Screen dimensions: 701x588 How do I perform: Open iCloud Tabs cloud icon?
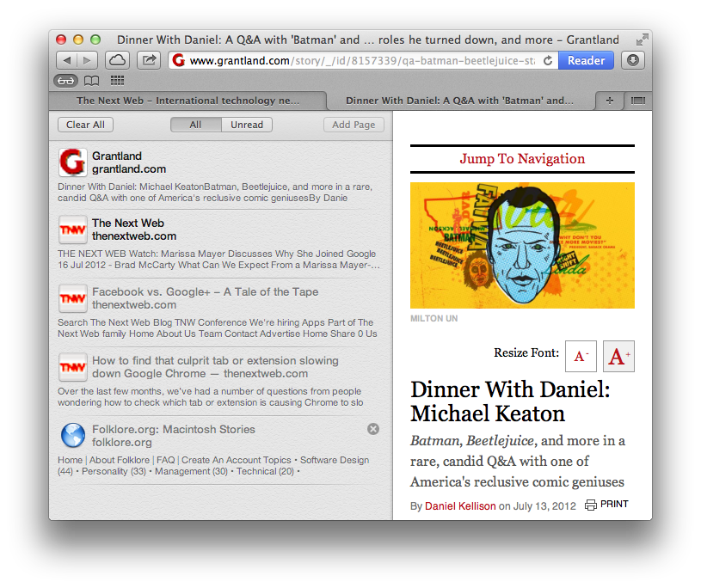[x=118, y=60]
